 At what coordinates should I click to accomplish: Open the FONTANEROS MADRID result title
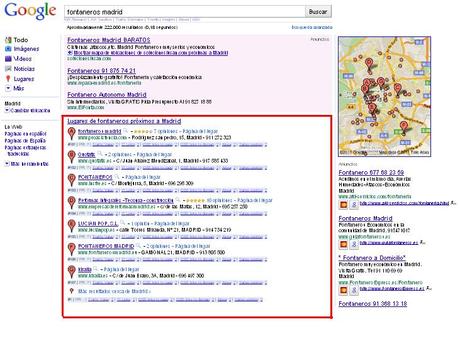(x=106, y=246)
